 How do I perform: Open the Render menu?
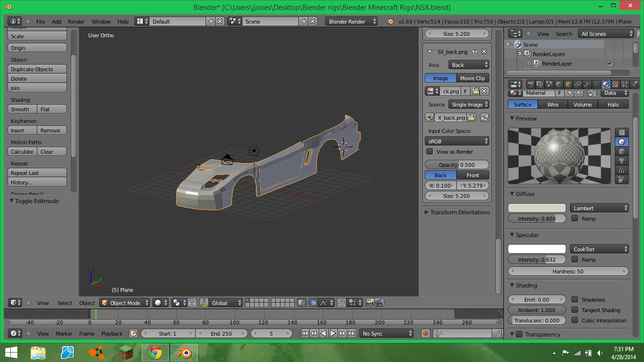click(x=76, y=22)
